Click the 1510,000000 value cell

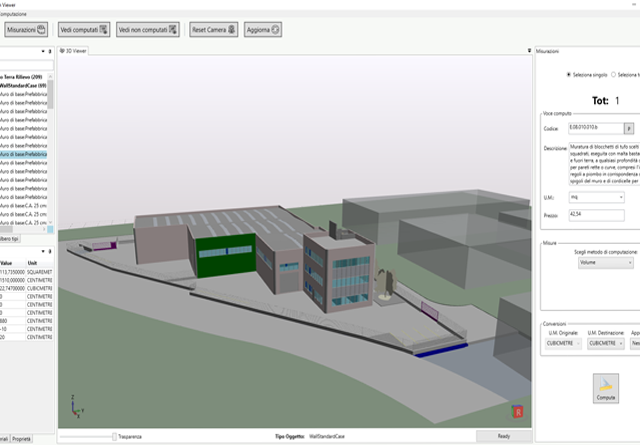(x=13, y=280)
